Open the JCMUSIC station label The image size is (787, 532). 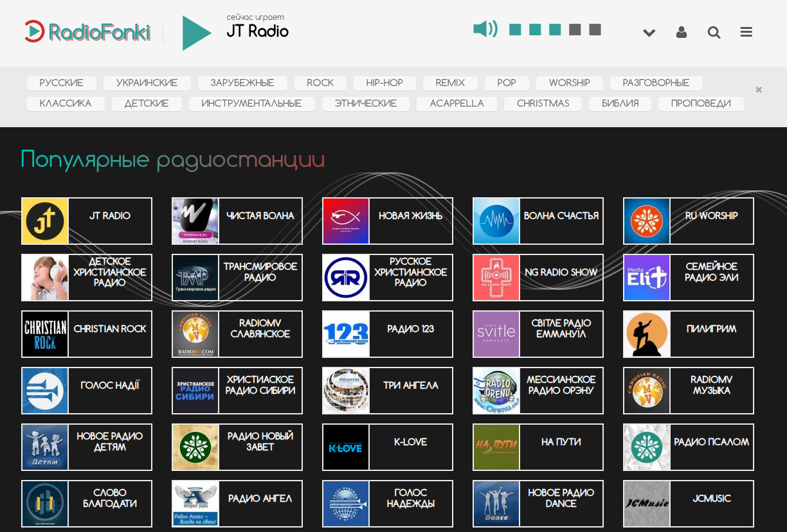pyautogui.click(x=712, y=499)
